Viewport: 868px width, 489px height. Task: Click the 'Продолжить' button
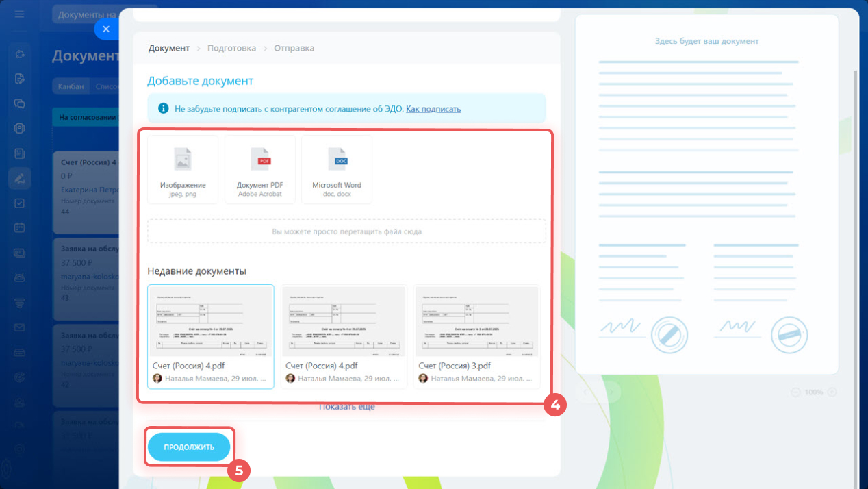(189, 447)
